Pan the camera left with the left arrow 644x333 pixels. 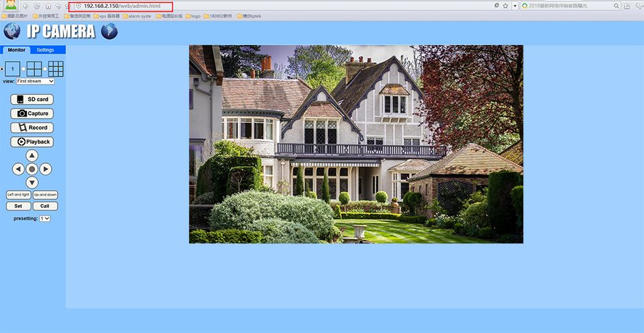pos(18,169)
